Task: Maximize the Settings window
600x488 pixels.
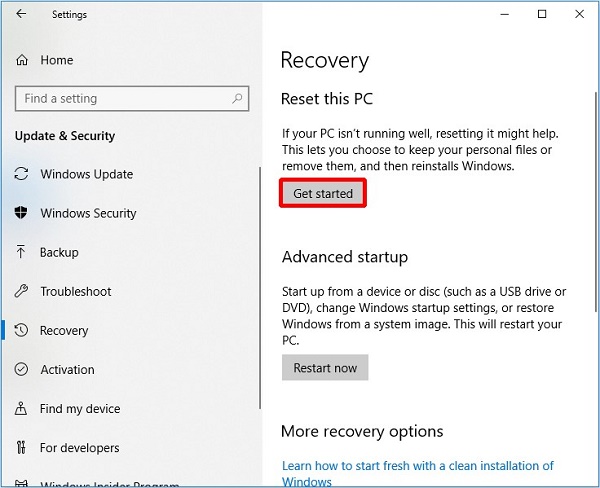Action: (542, 15)
